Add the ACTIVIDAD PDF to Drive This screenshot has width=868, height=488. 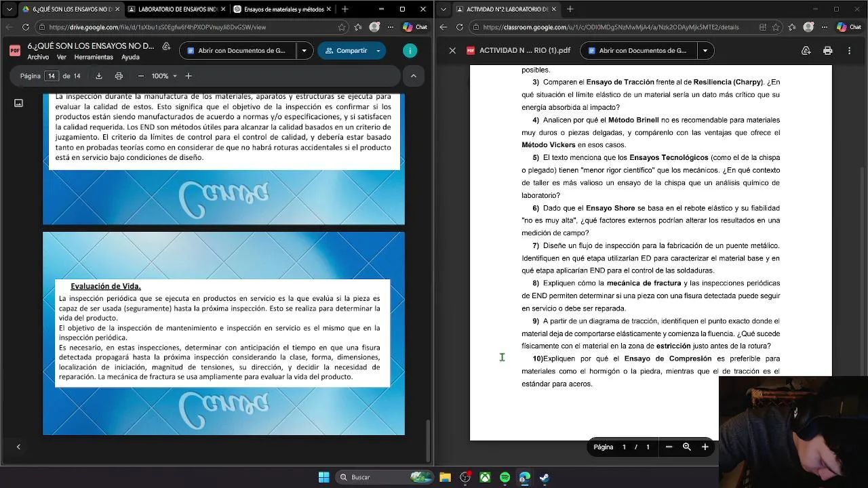(806, 51)
